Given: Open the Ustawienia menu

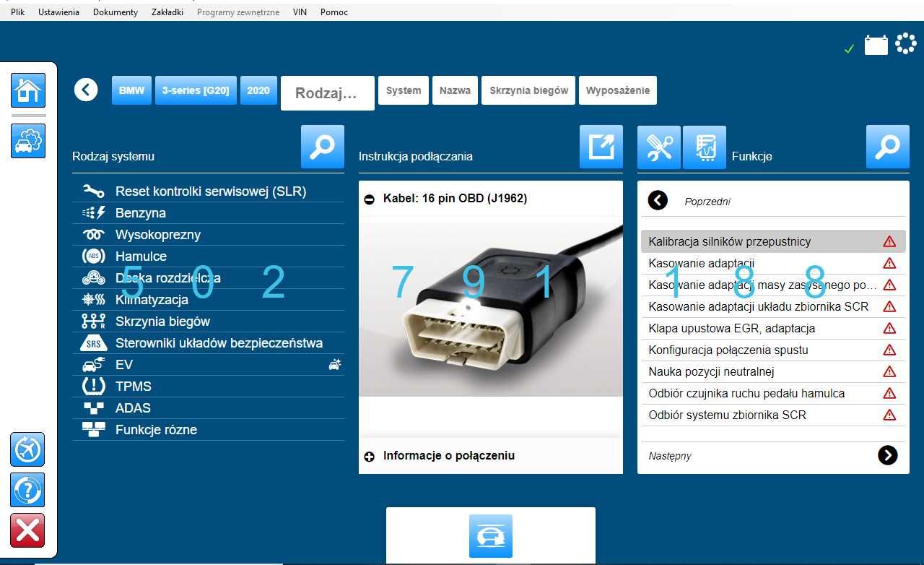Looking at the screenshot, I should click(59, 12).
